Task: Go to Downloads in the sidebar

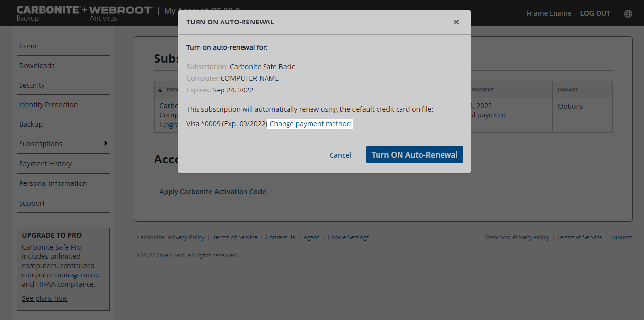Action: 37,66
